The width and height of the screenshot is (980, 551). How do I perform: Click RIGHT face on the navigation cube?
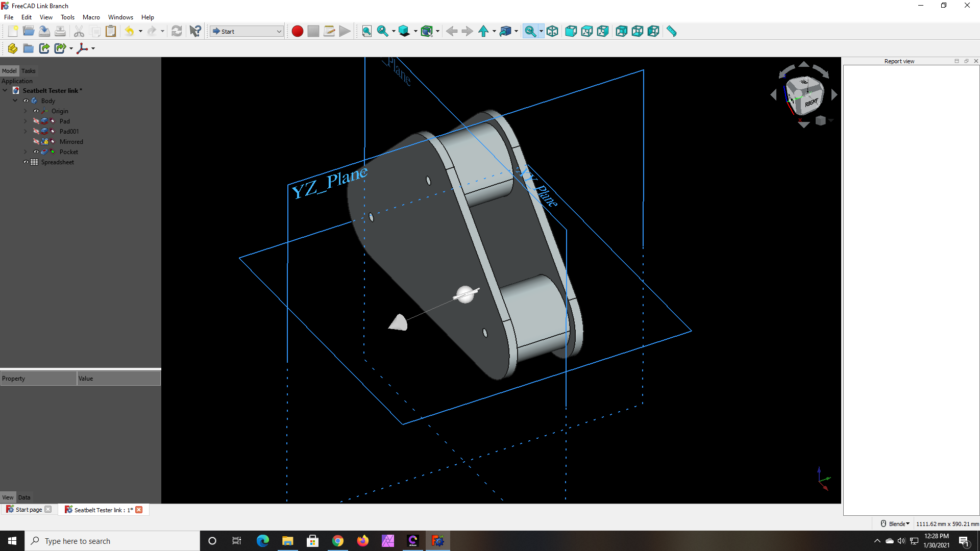point(812,102)
